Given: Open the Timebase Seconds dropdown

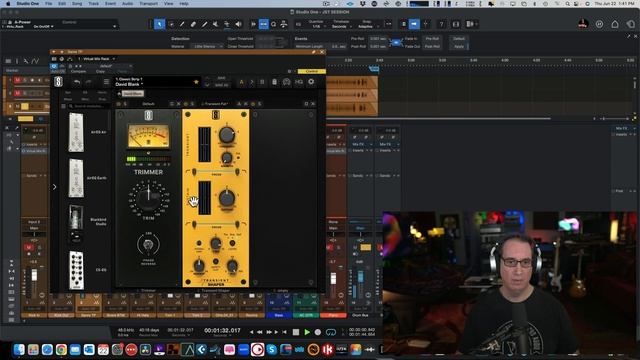Looking at the screenshot, I should pyautogui.click(x=341, y=27).
